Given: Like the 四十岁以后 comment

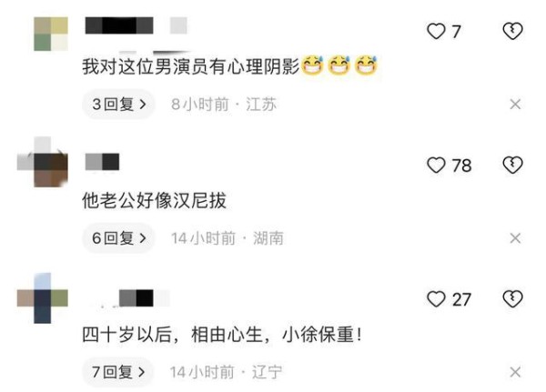Looking at the screenshot, I should (436, 299).
